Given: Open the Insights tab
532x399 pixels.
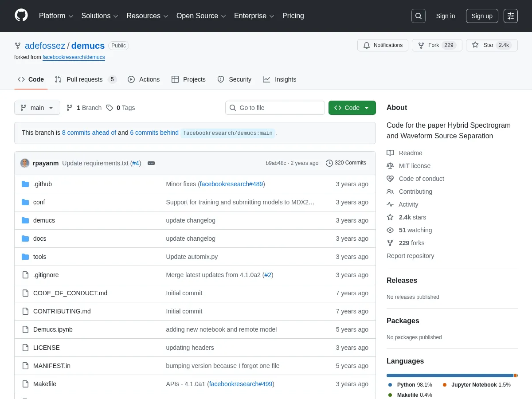Looking at the screenshot, I should 280,79.
